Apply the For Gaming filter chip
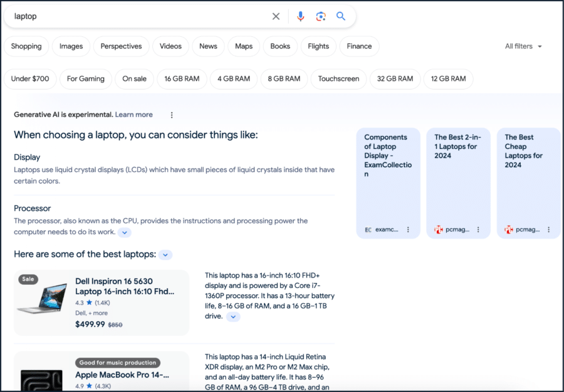 (86, 79)
